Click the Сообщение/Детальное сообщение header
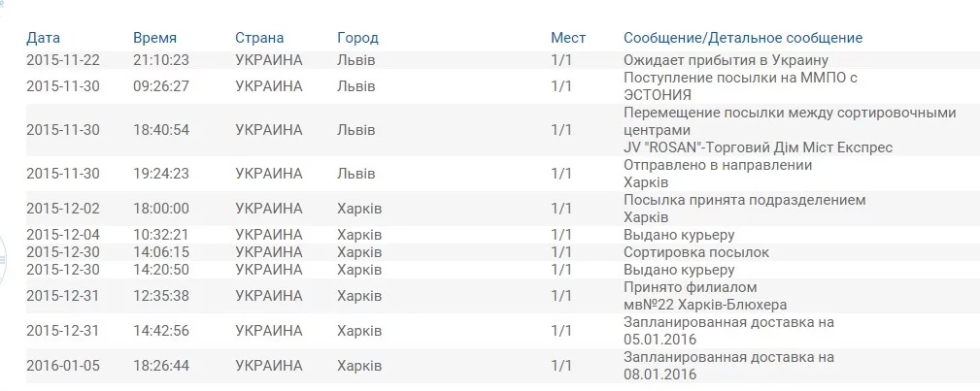Image resolution: width=980 pixels, height=391 pixels. click(x=743, y=38)
